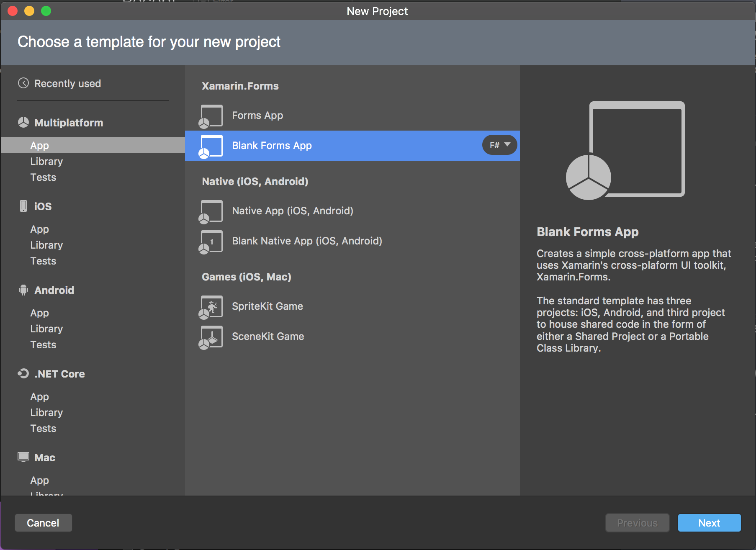Choose the Blank Forms App template
The height and width of the screenshot is (550, 756).
pyautogui.click(x=352, y=146)
